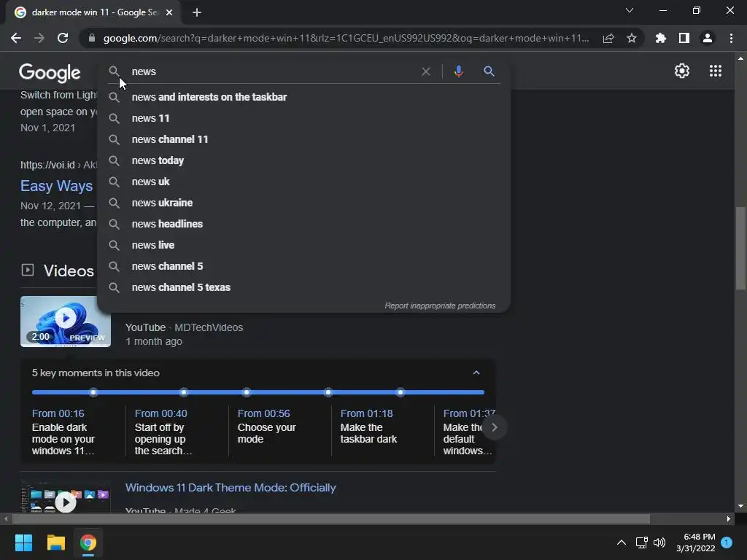Open the 'Easy Ways' result link
The height and width of the screenshot is (560, 747).
point(56,186)
